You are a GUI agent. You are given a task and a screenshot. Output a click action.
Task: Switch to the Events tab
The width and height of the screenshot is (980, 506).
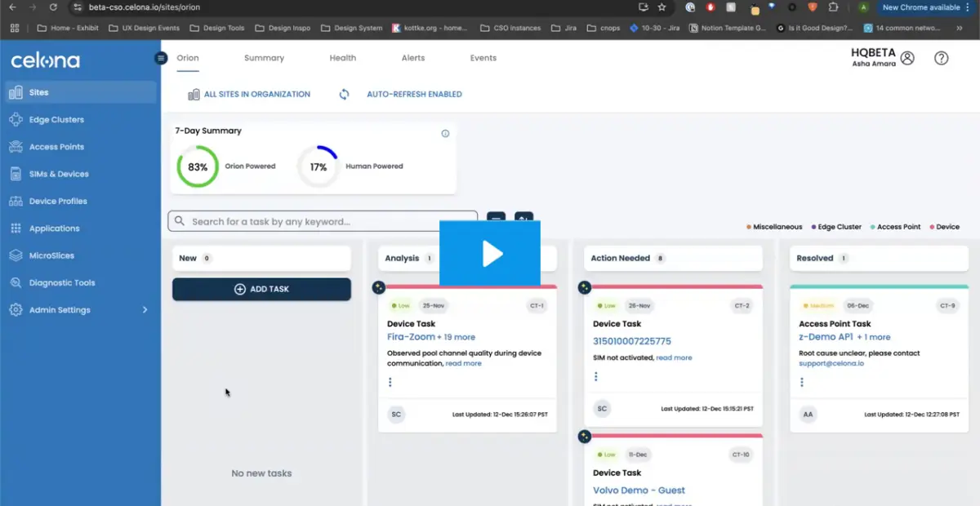tap(483, 58)
